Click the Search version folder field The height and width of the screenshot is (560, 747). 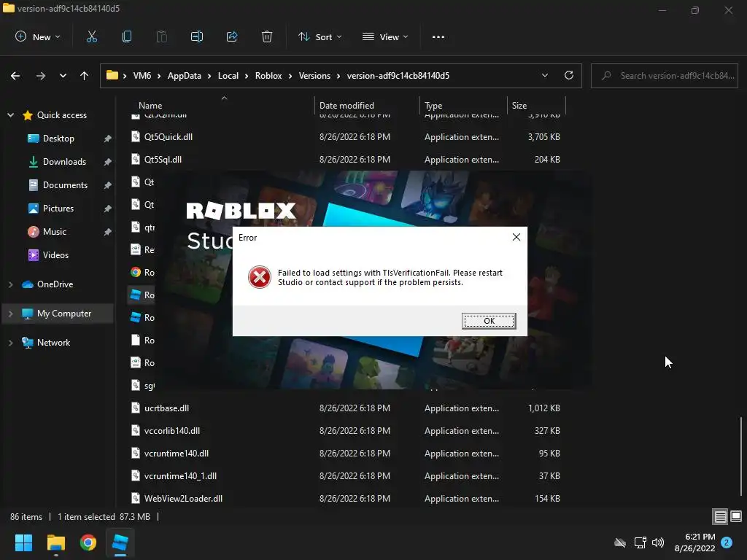[664, 76]
